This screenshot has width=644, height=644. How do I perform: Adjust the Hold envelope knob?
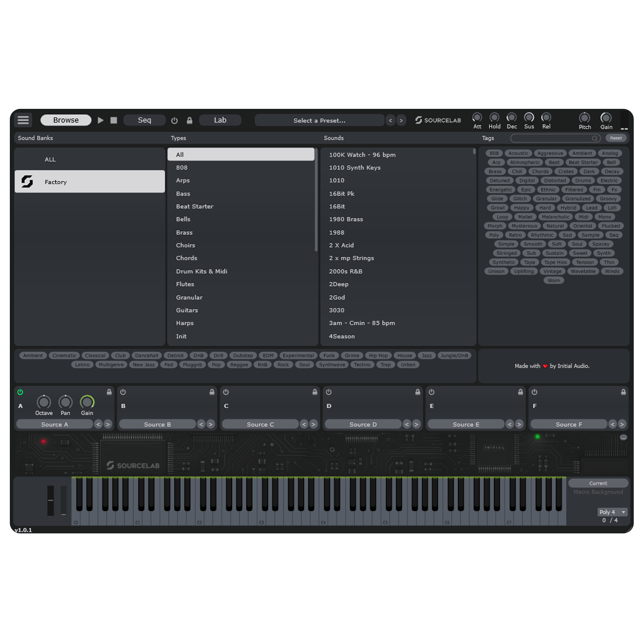(494, 117)
